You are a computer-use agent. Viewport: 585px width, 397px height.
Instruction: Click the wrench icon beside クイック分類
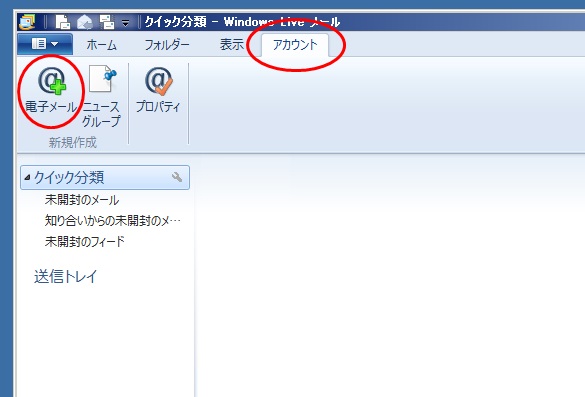[177, 177]
